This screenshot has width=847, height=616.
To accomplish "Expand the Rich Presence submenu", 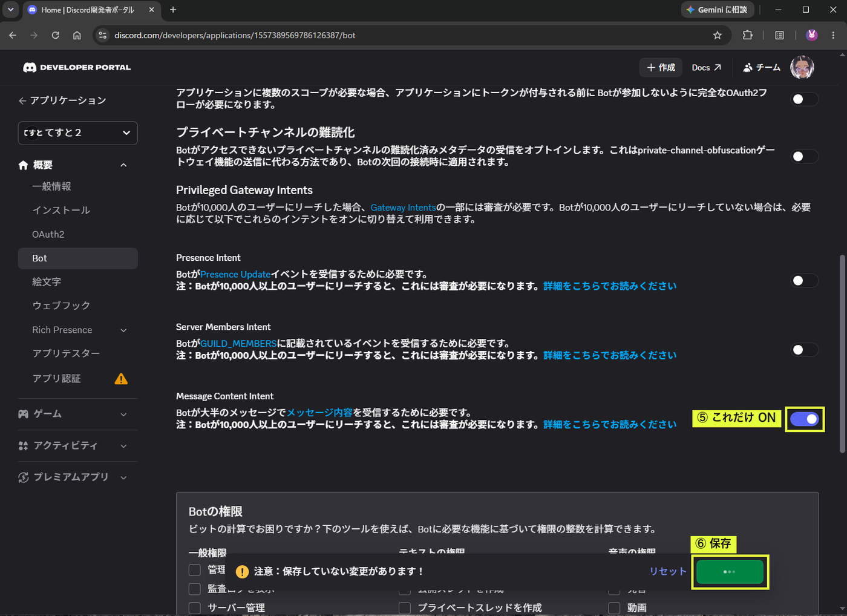I will coord(123,330).
